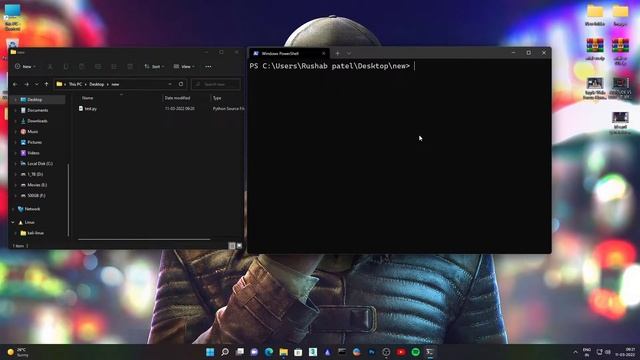The image size is (640, 360).
Task: Click the This PC breadcrumb in address bar
Action: coord(75,84)
